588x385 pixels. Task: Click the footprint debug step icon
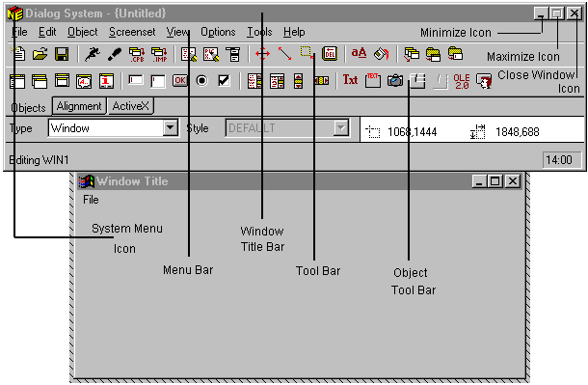115,54
